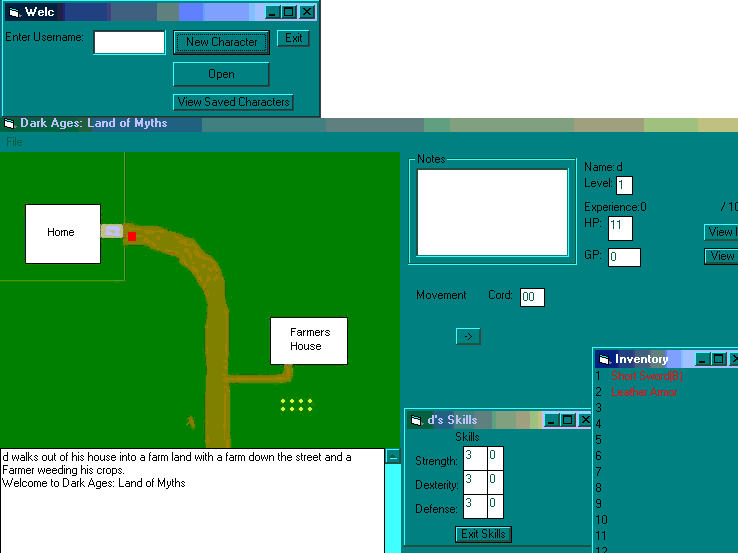Click the message log scrollbar track
The image size is (738, 553).
[393, 508]
